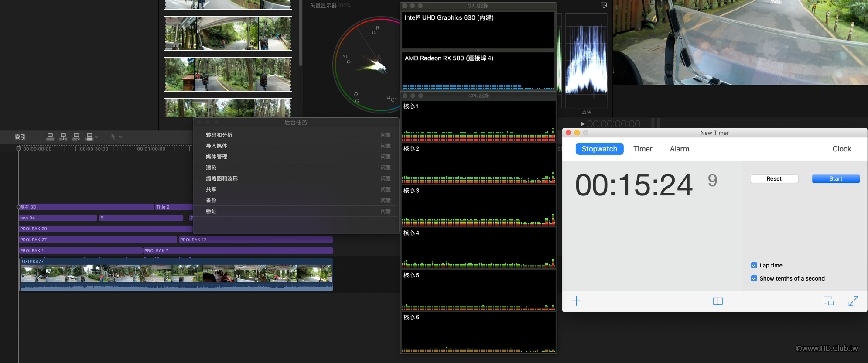This screenshot has width=868, height=363.
Task: Click the overwrite clip icon in timeline toolbar
Action: click(89, 137)
